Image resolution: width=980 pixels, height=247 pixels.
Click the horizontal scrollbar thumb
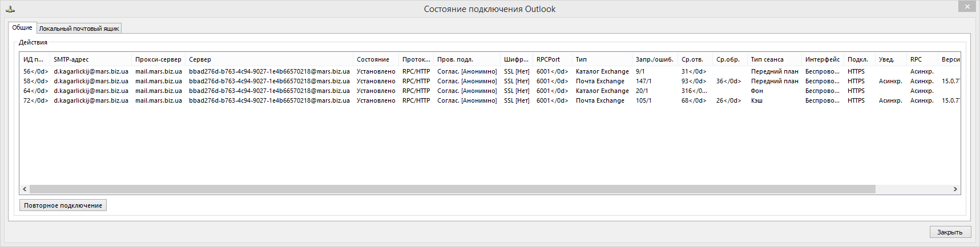[451, 189]
